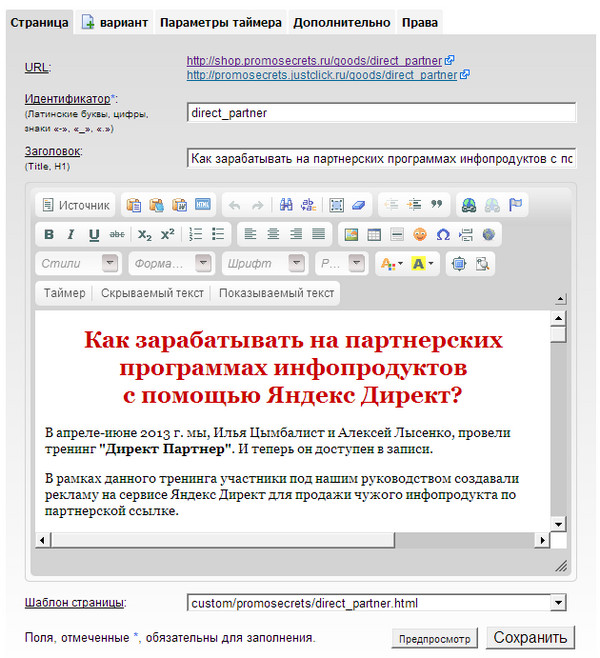The height and width of the screenshot is (658, 600).
Task: Open the Replace tool icon
Action: 308,205
